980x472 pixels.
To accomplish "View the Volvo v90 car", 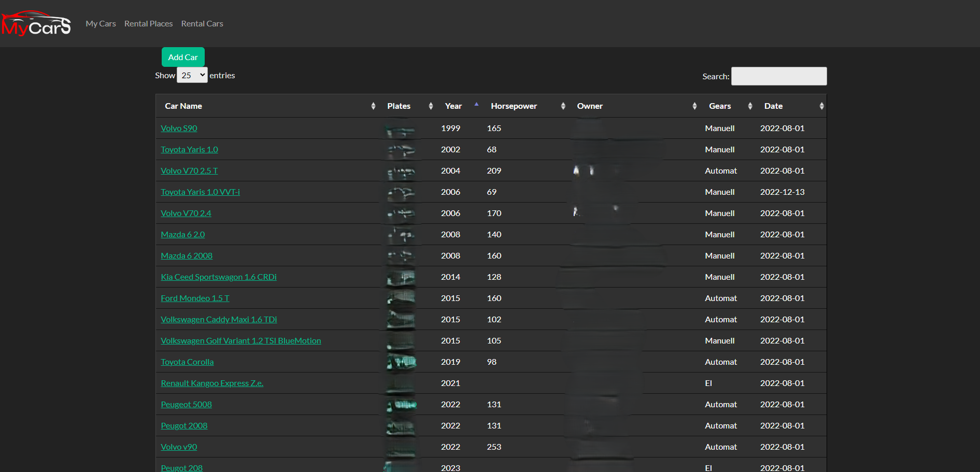I will [179, 447].
